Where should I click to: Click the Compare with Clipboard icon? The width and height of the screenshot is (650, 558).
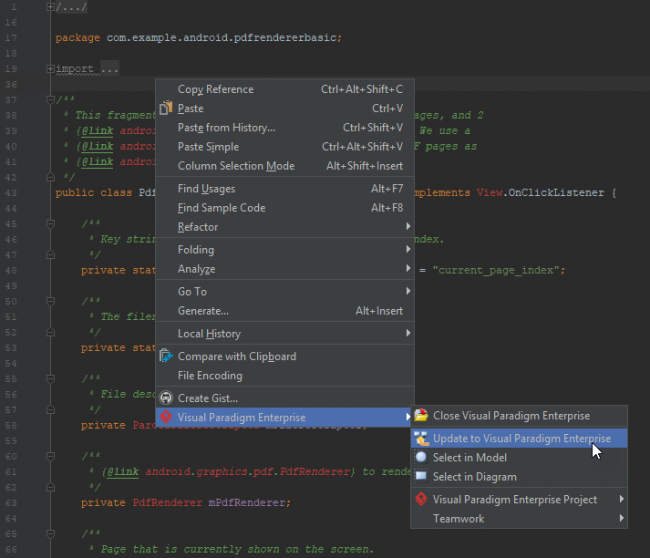167,356
